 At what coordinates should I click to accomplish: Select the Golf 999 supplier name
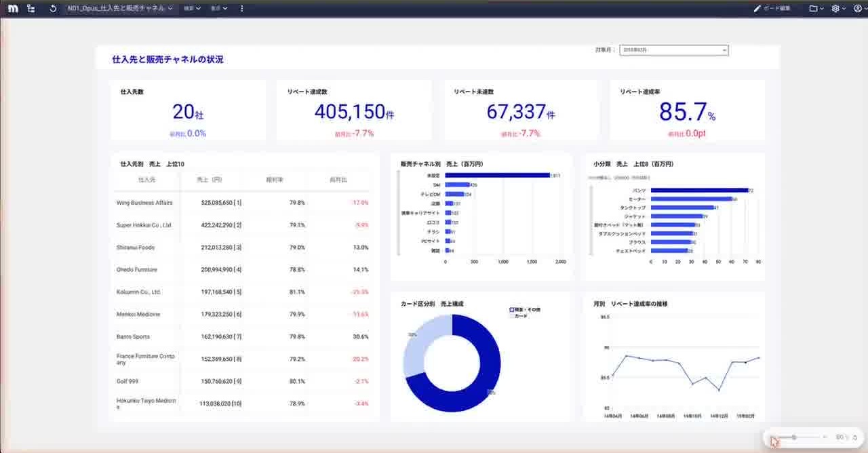point(127,381)
